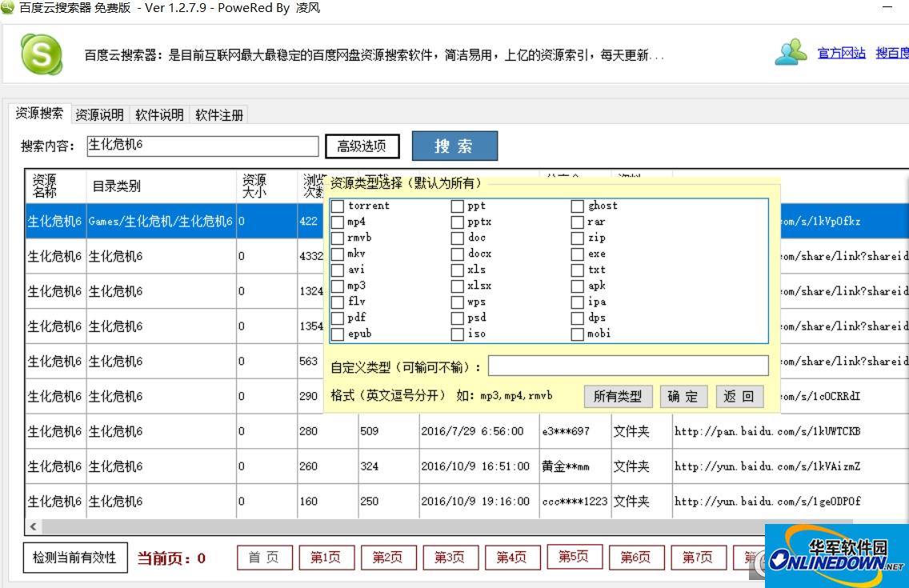
Task: Enable the exe type checkbox
Action: pyautogui.click(x=577, y=254)
